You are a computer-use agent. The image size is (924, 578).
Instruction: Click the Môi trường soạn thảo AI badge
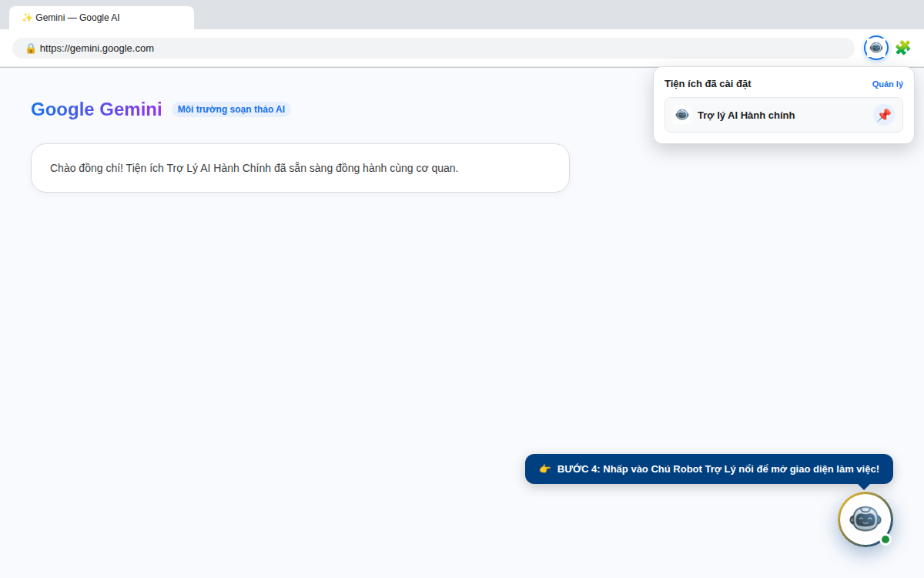[231, 109]
